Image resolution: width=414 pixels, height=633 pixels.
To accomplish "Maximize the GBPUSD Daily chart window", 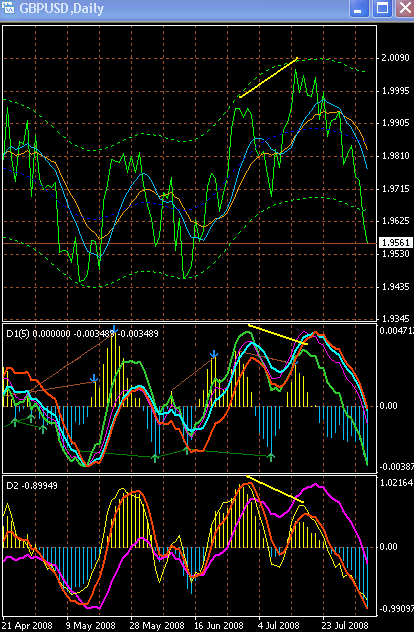I will [382, 8].
